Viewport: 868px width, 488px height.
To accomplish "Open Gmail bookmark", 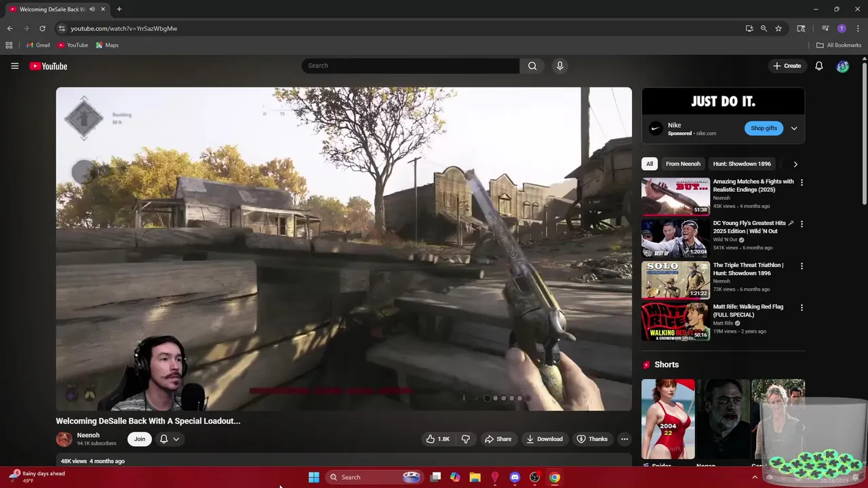I will click(38, 45).
